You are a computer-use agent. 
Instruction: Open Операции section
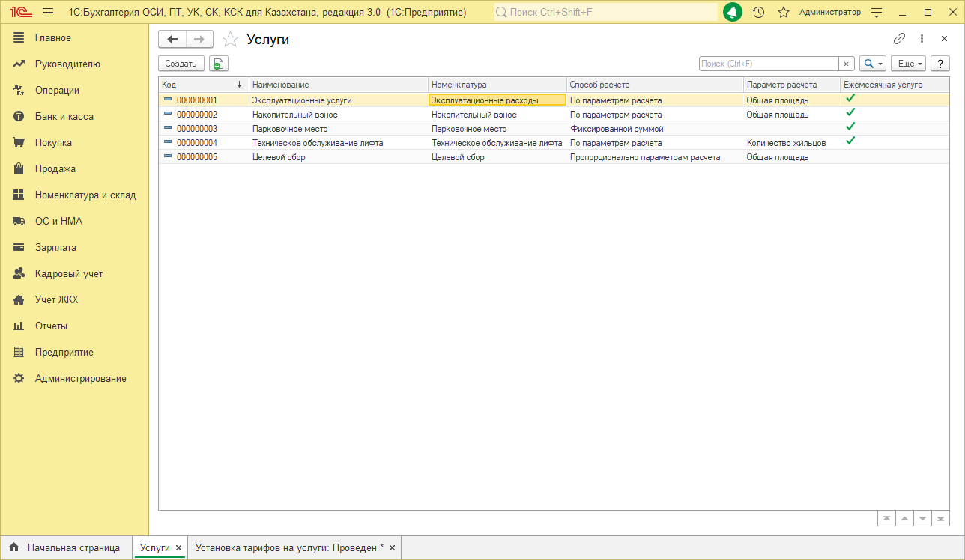(57, 90)
